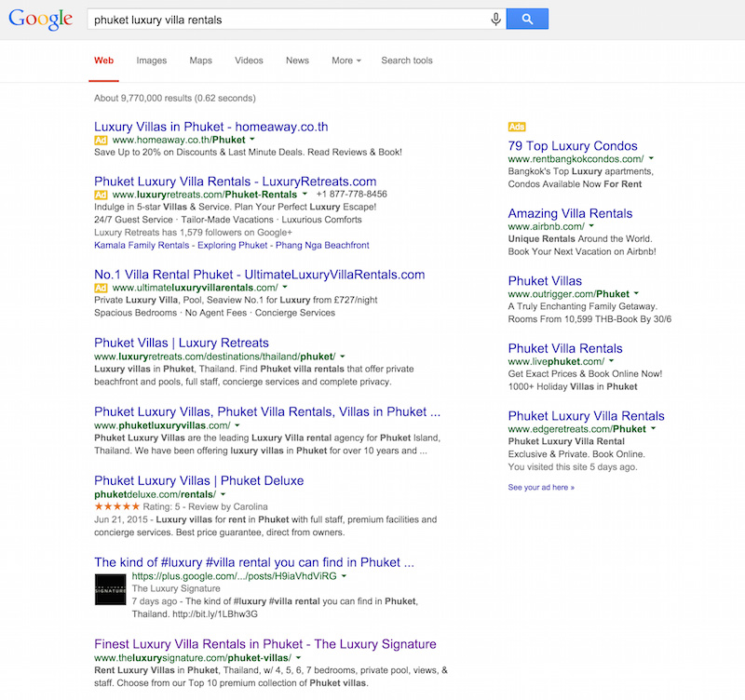Open No.1 Villa Rental Phuket ad title
This screenshot has width=745, height=700.
click(260, 275)
